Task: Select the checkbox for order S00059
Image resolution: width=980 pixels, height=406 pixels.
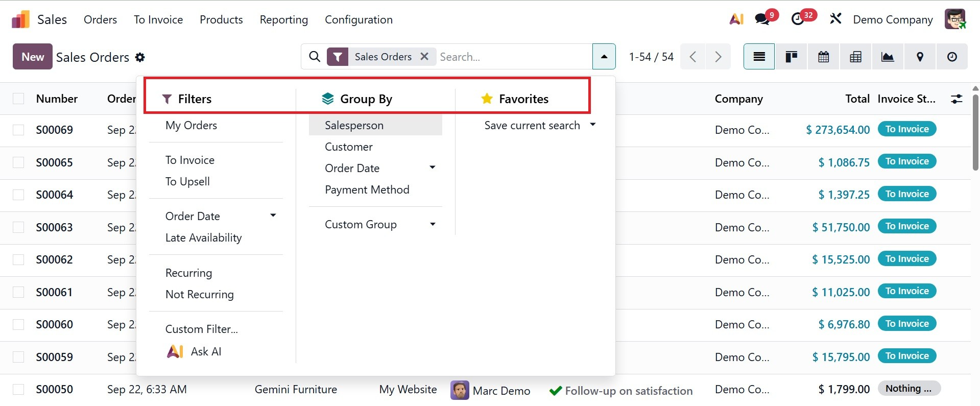Action: (18, 357)
